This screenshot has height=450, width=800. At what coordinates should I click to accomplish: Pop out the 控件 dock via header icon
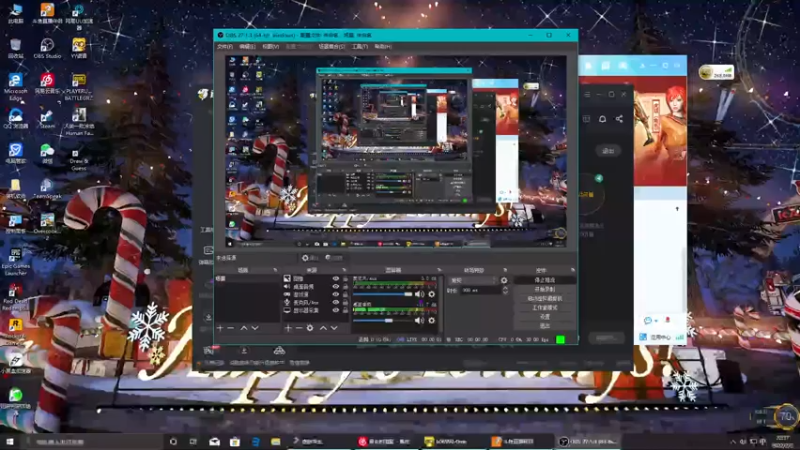click(572, 270)
